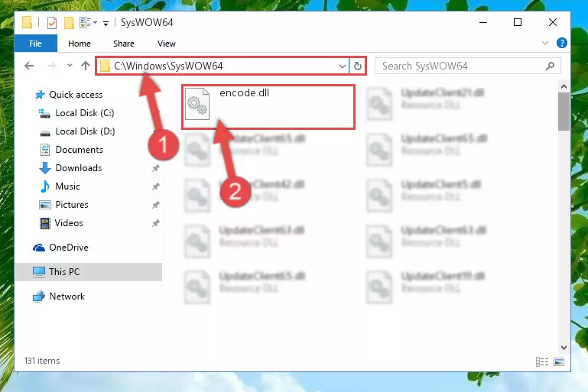Click the Documents page icon in sidebar
The width and height of the screenshot is (588, 392).
coord(45,150)
